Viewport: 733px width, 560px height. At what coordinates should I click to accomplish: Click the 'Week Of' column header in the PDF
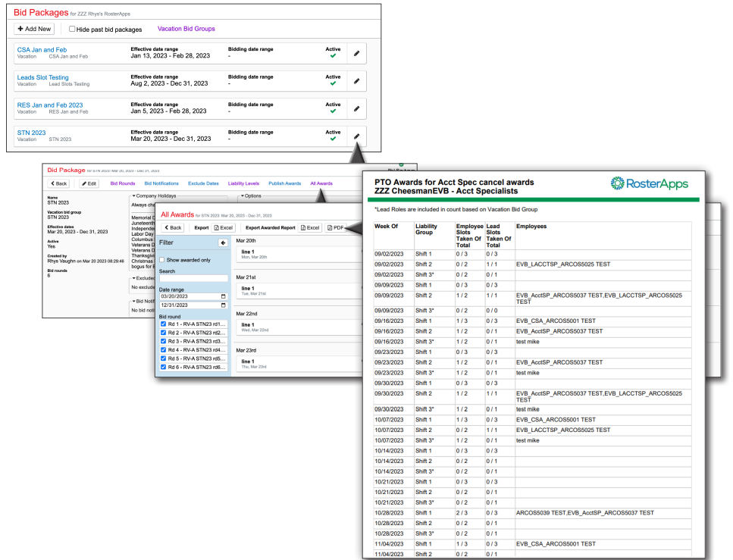[386, 227]
